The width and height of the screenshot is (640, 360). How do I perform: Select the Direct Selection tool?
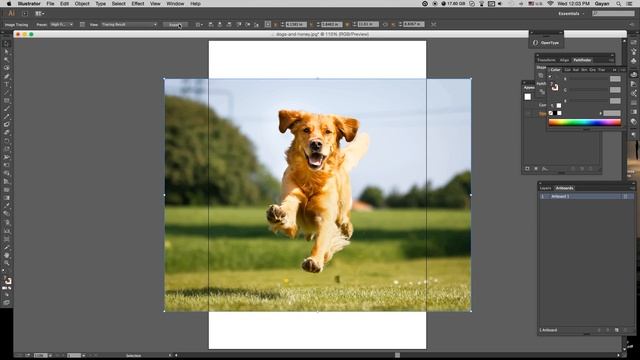click(x=7, y=52)
